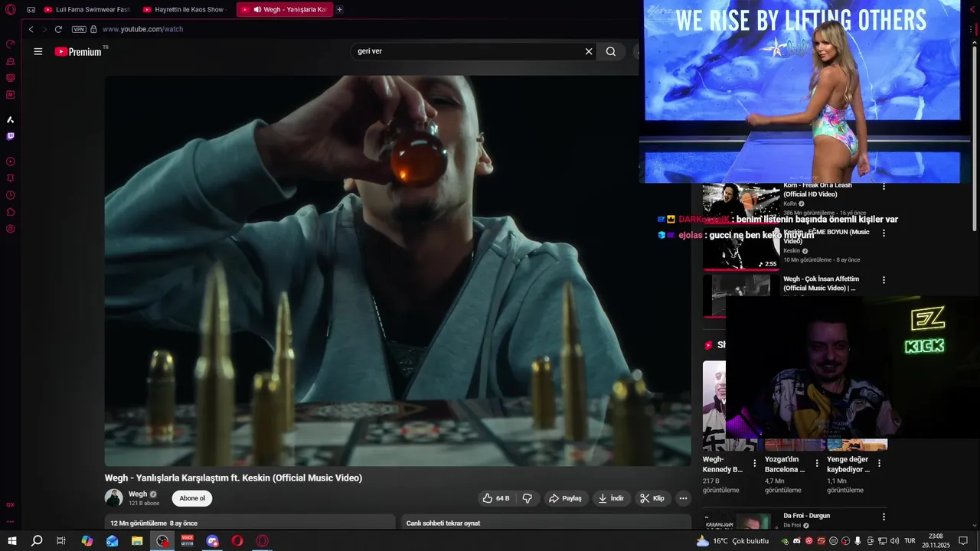The image size is (980, 551).
Task: Open weather widget 16°C Çok bulutlu
Action: coord(732,541)
